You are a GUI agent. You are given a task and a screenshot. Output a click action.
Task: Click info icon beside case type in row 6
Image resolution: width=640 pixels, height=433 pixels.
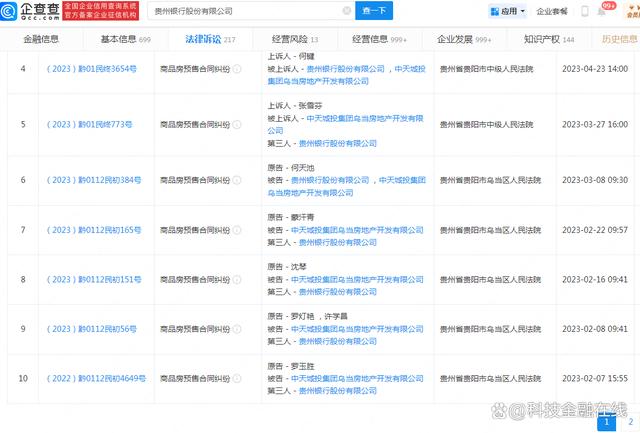237,180
